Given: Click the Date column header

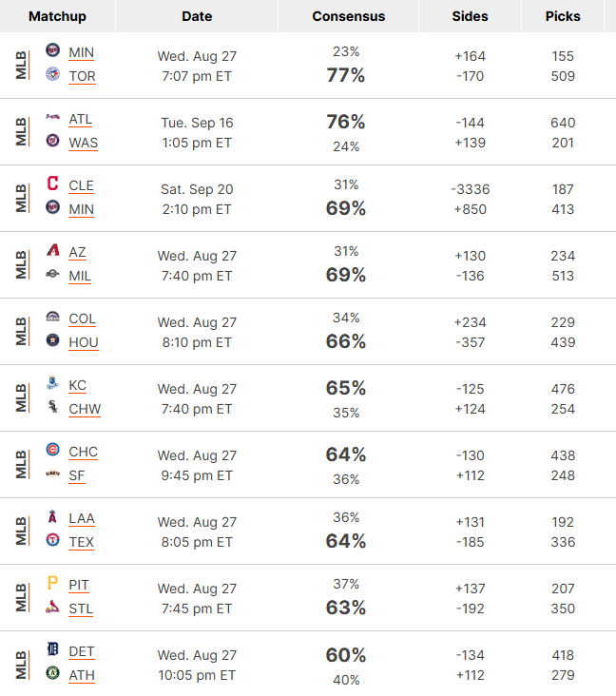Looking at the screenshot, I should pos(197,16).
